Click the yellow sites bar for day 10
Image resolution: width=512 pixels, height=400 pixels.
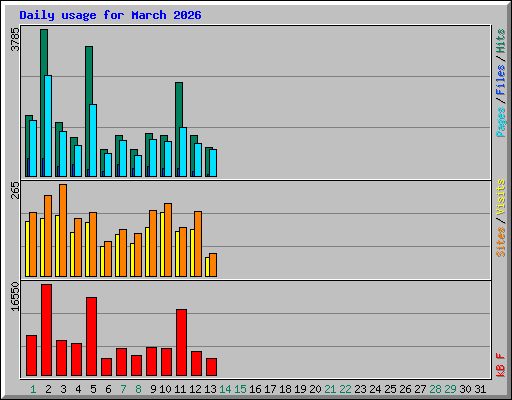point(162,244)
